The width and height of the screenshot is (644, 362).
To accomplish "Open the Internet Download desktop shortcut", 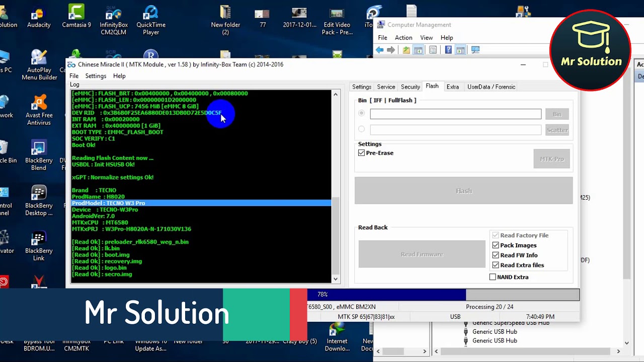I will [337, 337].
